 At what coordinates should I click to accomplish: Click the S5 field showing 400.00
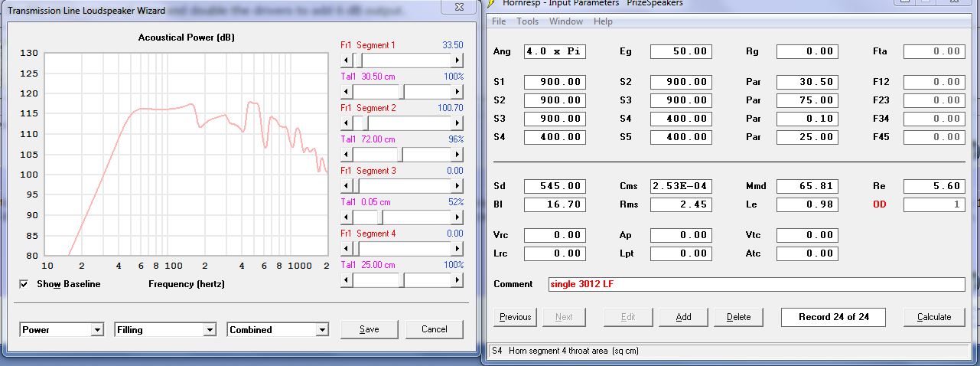pos(681,137)
